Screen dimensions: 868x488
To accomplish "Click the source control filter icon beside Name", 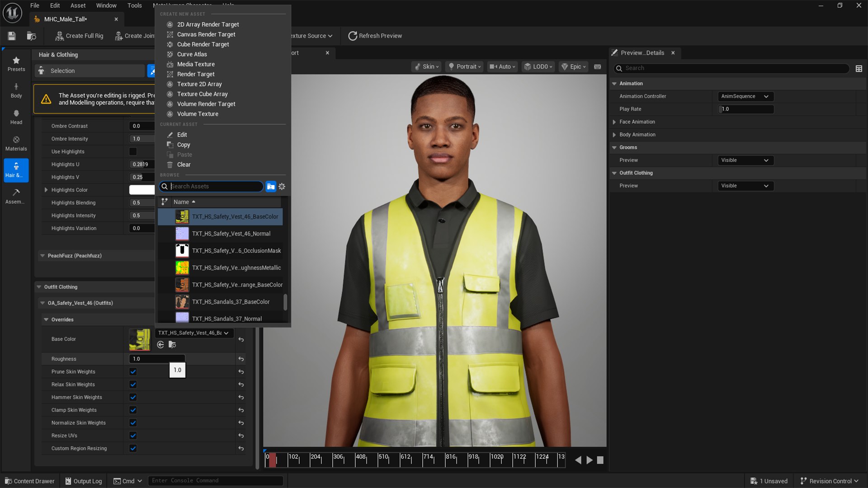I will coord(165,202).
